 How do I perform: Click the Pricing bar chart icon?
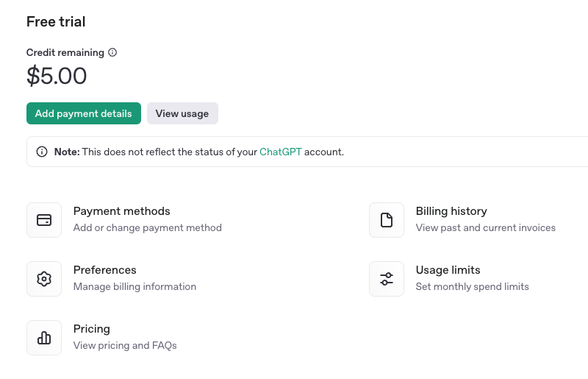pyautogui.click(x=44, y=338)
